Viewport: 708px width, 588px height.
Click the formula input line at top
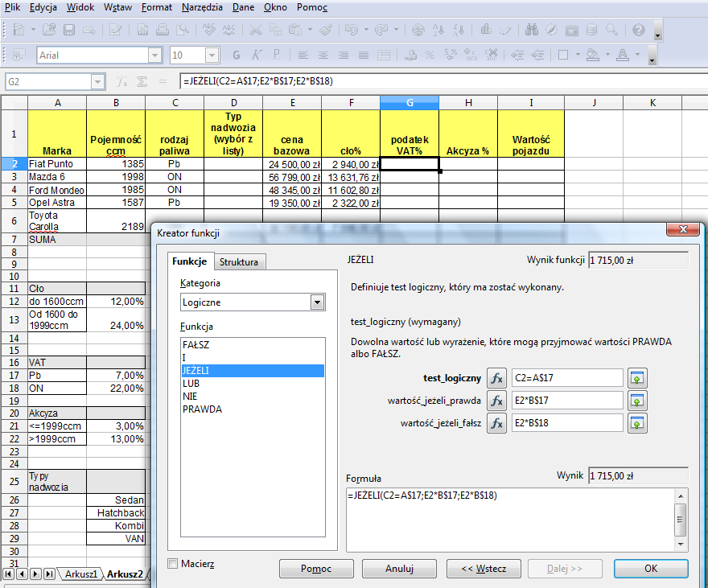tap(444, 81)
